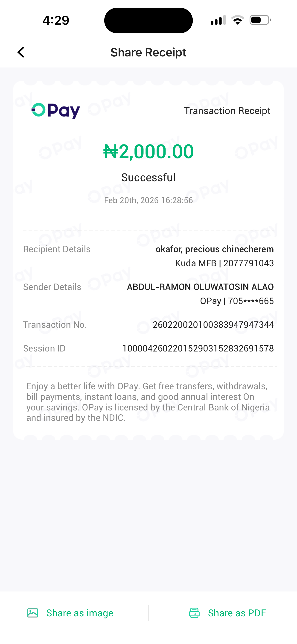Tap the battery indicator icon
The image size is (297, 644).
260,20
